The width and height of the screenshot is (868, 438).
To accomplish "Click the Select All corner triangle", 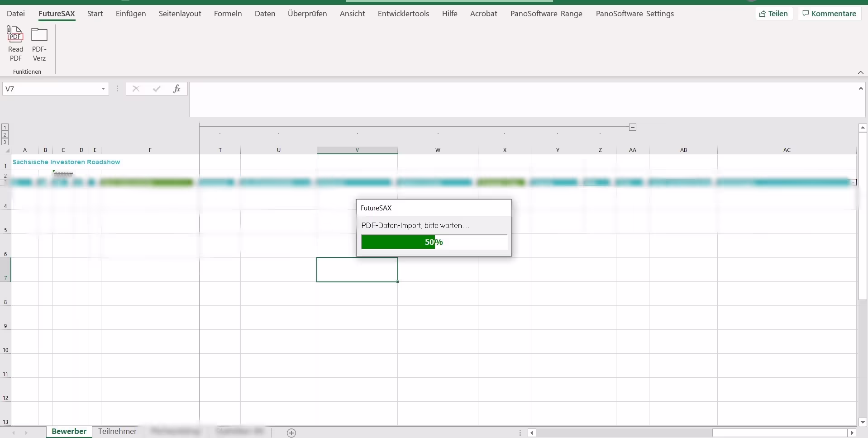I will [x=7, y=150].
